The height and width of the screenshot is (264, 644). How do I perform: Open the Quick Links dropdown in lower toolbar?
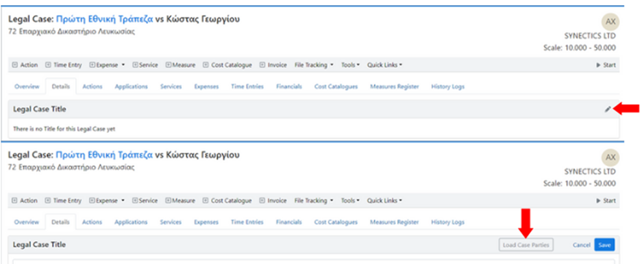(385, 201)
